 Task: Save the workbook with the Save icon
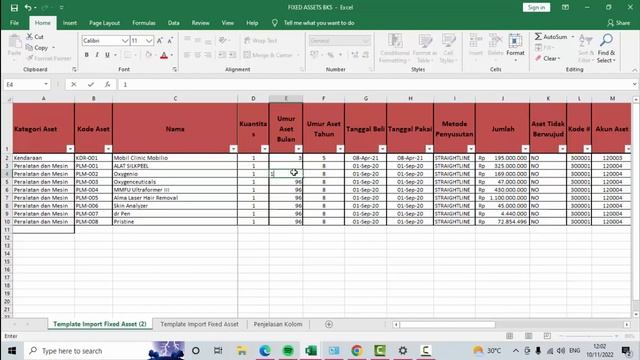[14, 8]
